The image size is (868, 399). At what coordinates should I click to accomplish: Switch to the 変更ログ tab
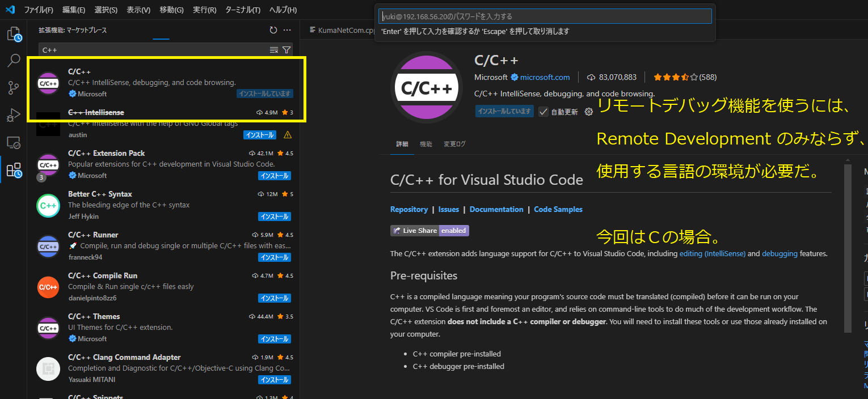454,144
